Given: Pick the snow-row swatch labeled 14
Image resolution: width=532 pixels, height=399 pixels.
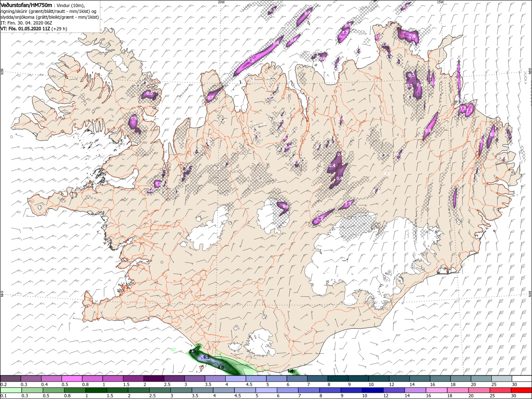Looking at the screenshot, I should tap(419, 378).
